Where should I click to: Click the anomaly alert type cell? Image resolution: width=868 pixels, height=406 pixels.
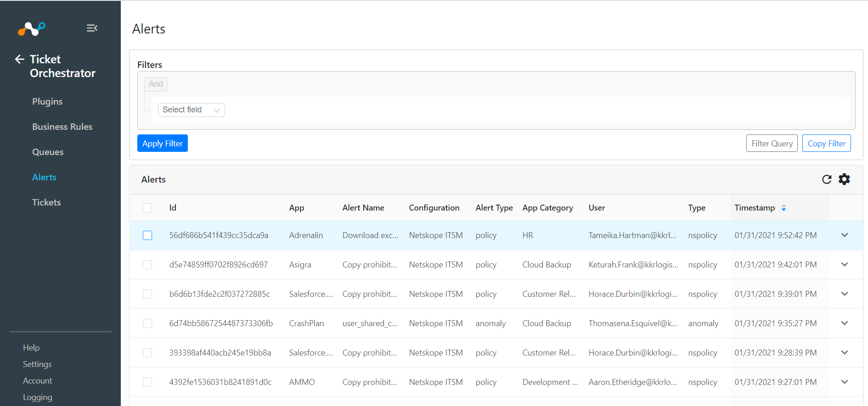(x=490, y=323)
